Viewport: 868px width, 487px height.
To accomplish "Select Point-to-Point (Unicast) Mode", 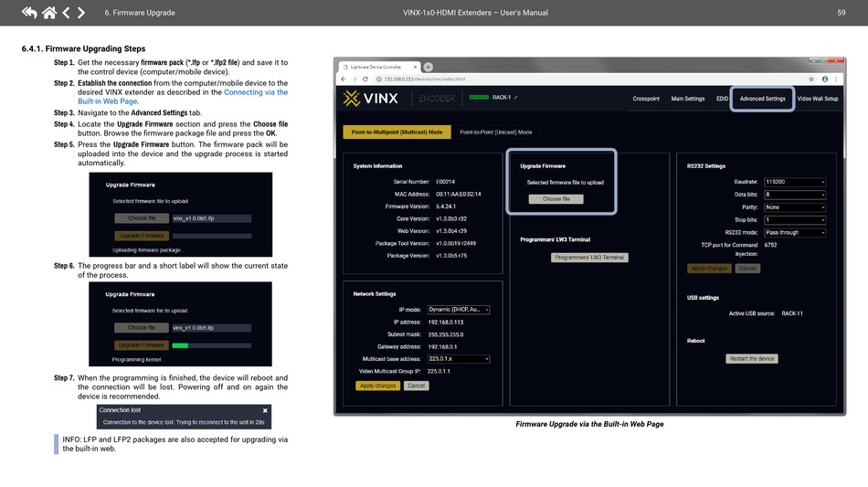I will pos(496,132).
